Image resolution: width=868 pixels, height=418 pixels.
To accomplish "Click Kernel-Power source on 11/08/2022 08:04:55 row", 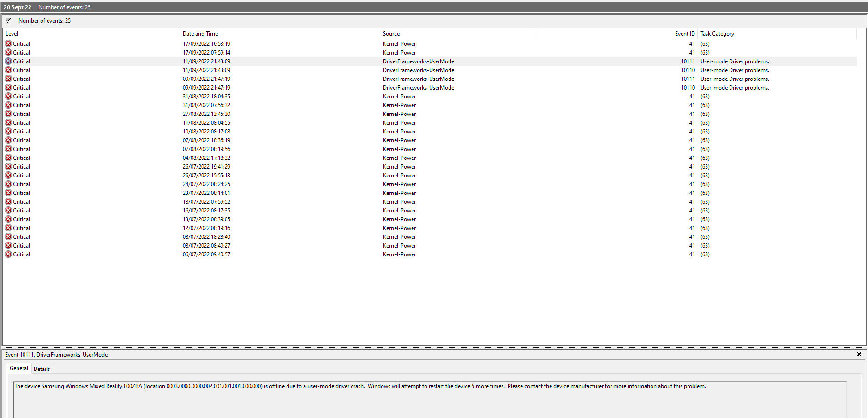I will (399, 123).
